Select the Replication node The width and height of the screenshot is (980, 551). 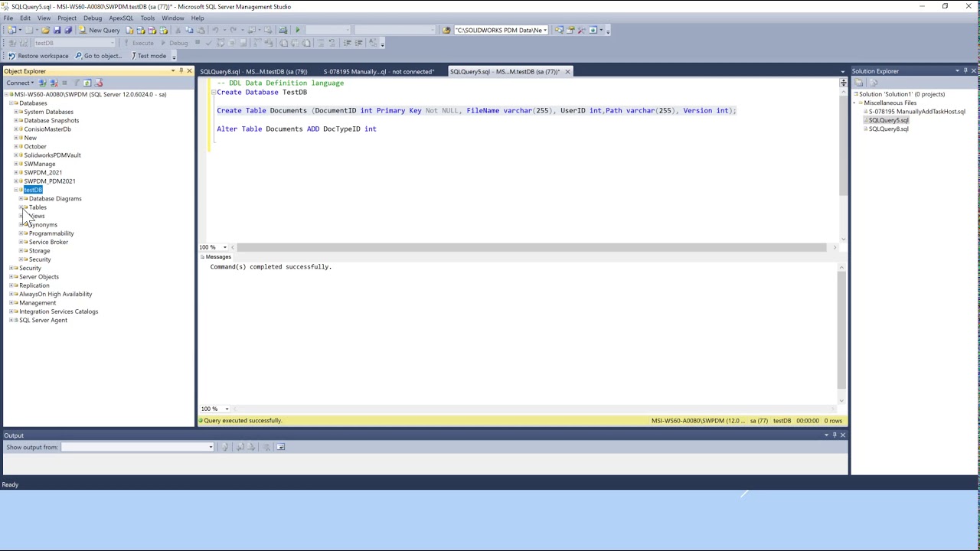(34, 285)
